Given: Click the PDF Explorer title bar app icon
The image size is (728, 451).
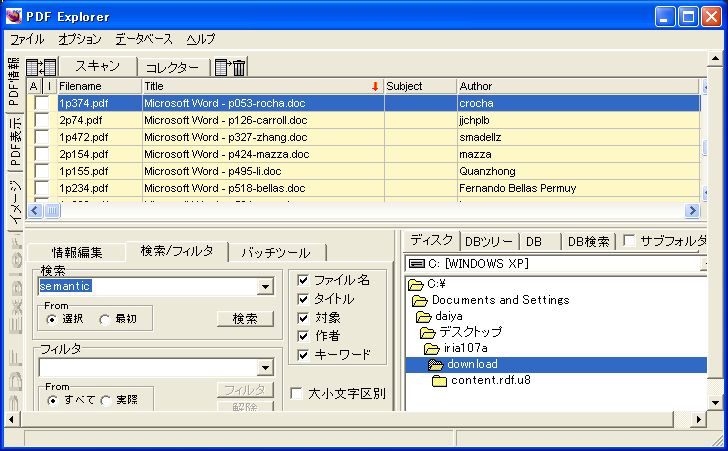Looking at the screenshot, I should (13, 16).
